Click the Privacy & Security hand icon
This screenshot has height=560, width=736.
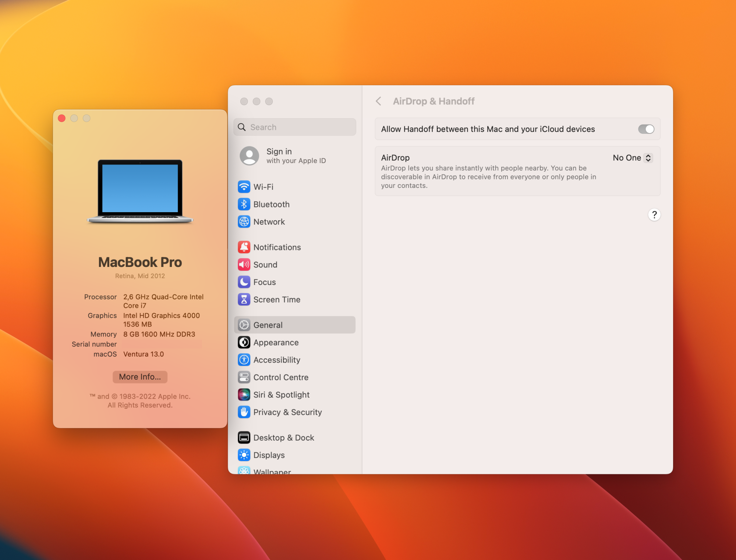[244, 412]
